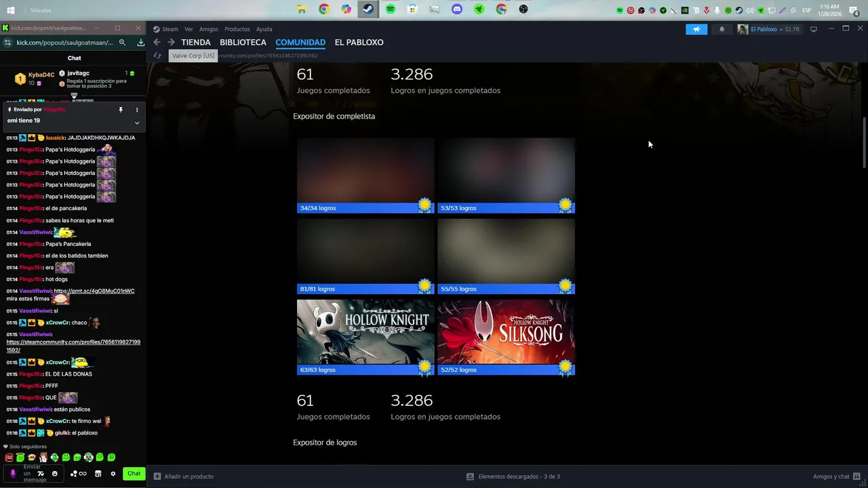Open File Explorer from the taskbar
This screenshot has height=488, width=868.
[302, 9]
